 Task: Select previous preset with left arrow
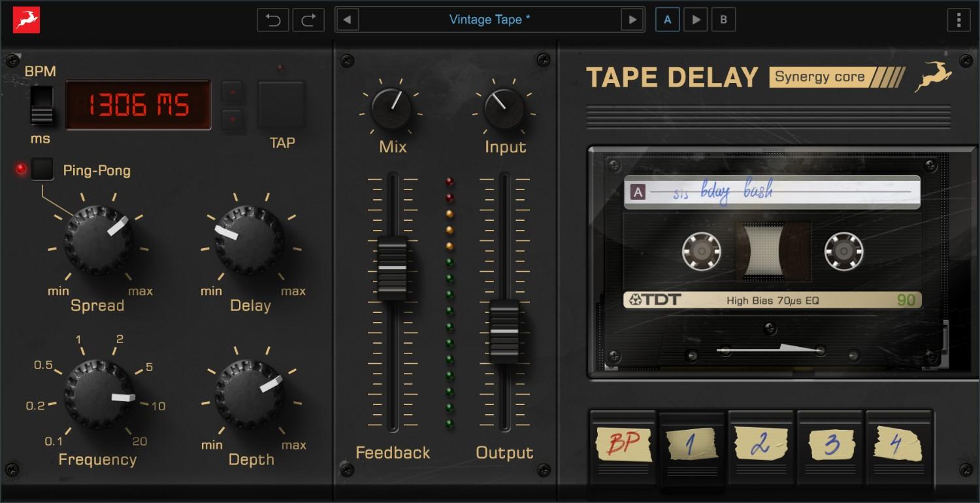point(347,20)
